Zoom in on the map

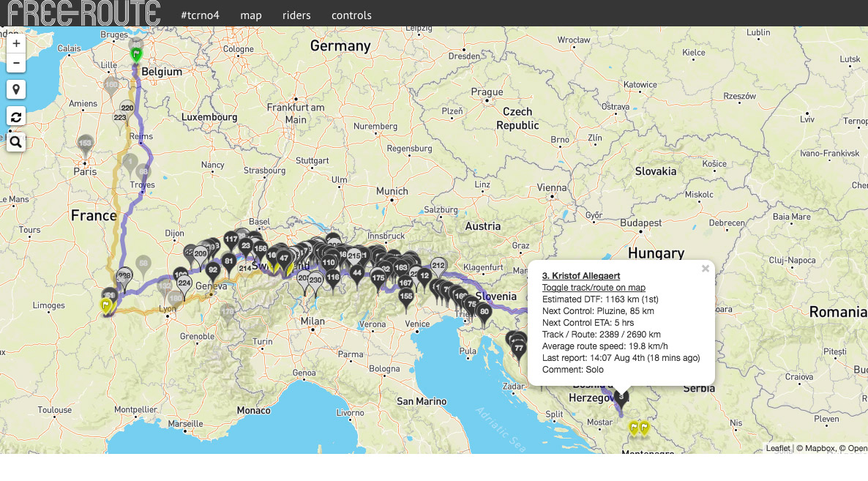pos(16,43)
